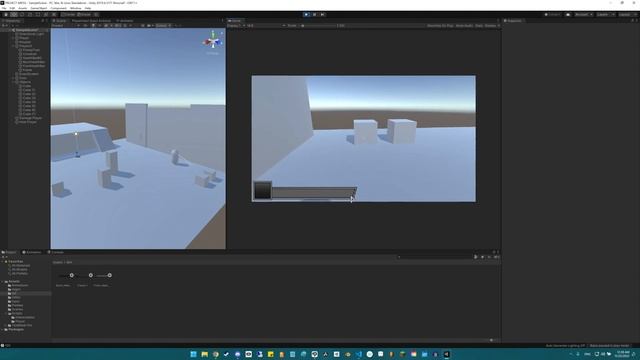The height and width of the screenshot is (360, 640).
Task: Open the Scene view Gizmos dropdown
Action: tap(163, 25)
